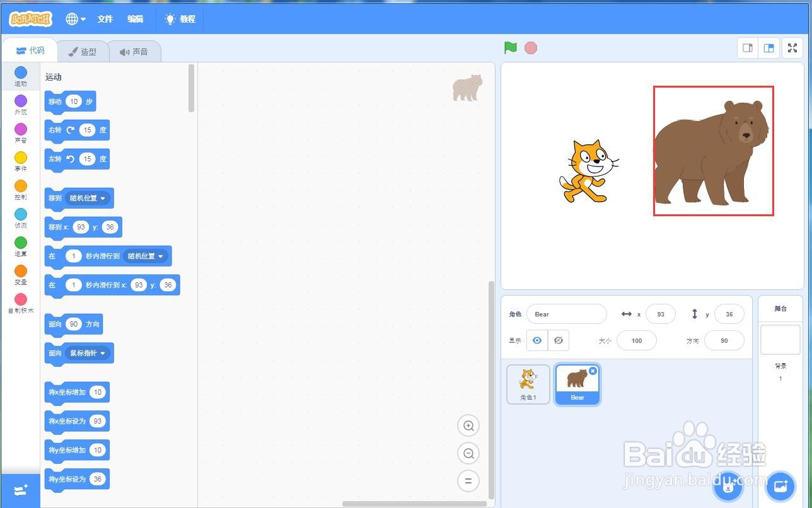Image resolution: width=812 pixels, height=508 pixels.
Task: Select the Bear sprite thumbnail
Action: [x=577, y=384]
